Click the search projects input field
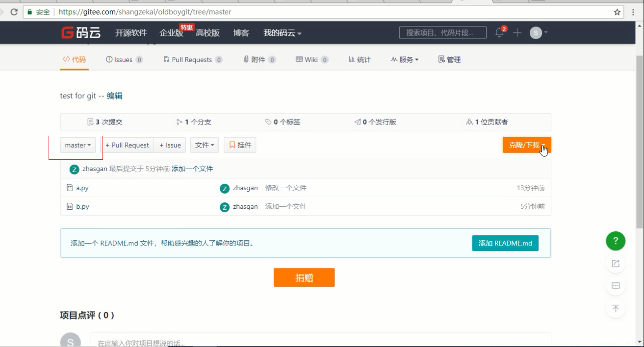The image size is (644, 347). tap(443, 33)
